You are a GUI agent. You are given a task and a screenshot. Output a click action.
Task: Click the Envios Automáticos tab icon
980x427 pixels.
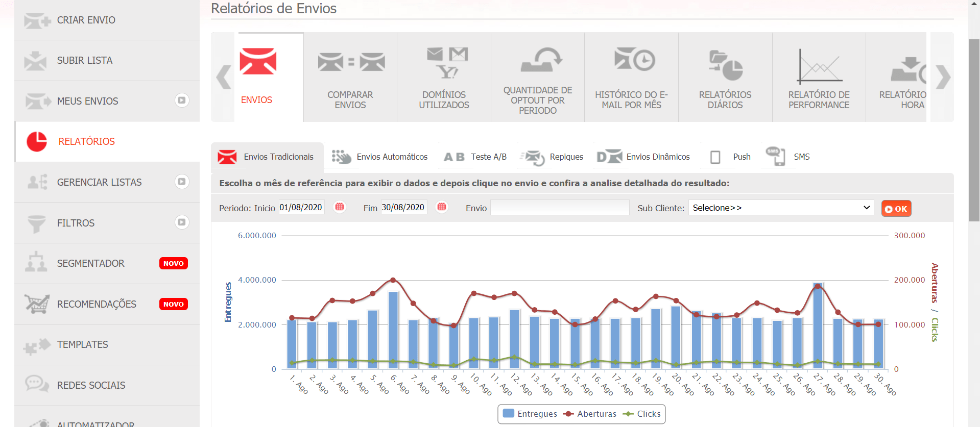coord(341,157)
